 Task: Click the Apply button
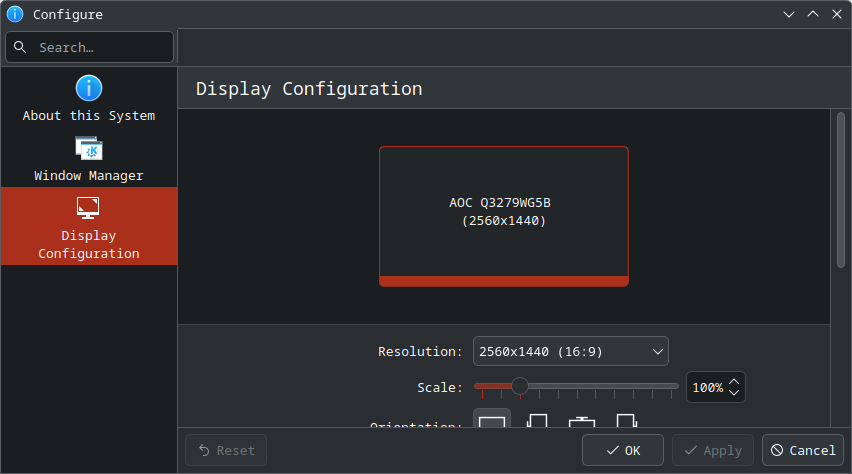click(x=713, y=450)
